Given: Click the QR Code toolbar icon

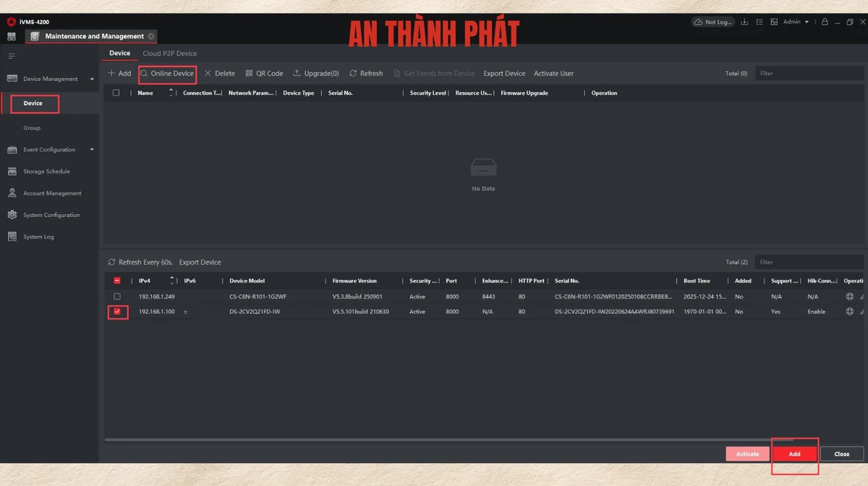Looking at the screenshot, I should pyautogui.click(x=264, y=73).
